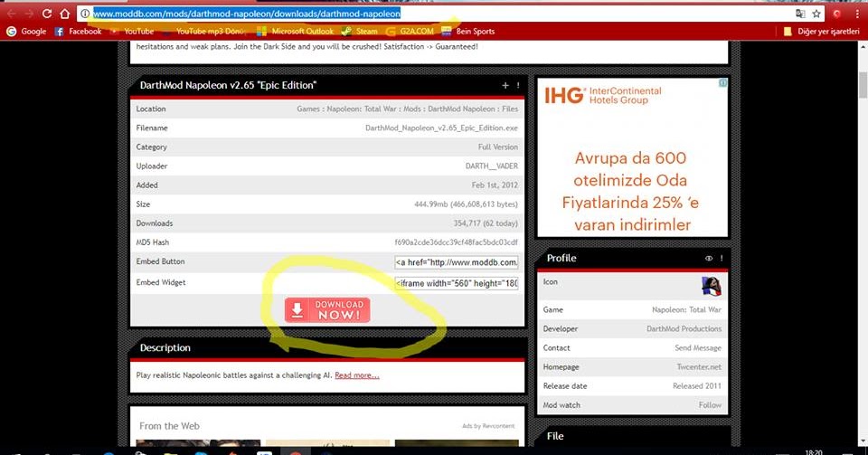The image size is (868, 455).
Task: Open uploader DARTH__VADER profile
Action: coord(492,166)
